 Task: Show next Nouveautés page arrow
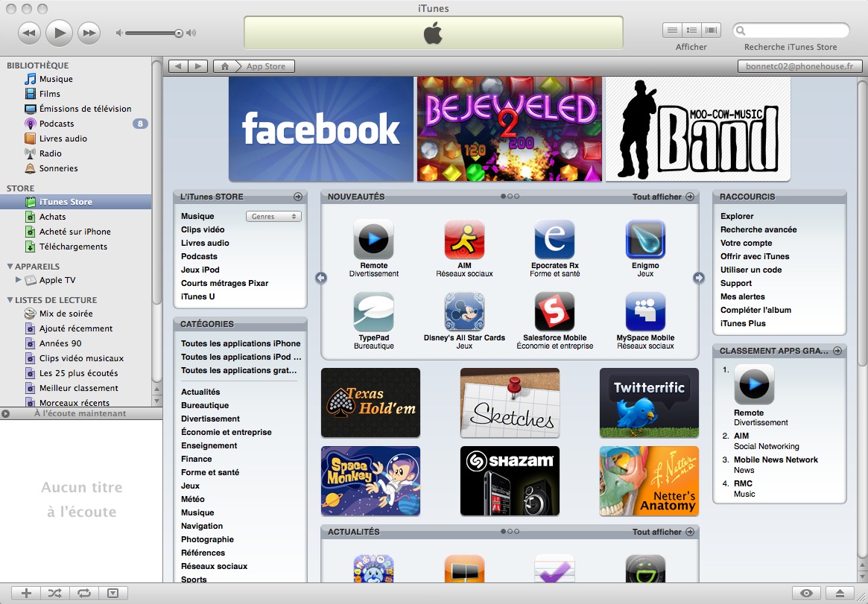(699, 278)
